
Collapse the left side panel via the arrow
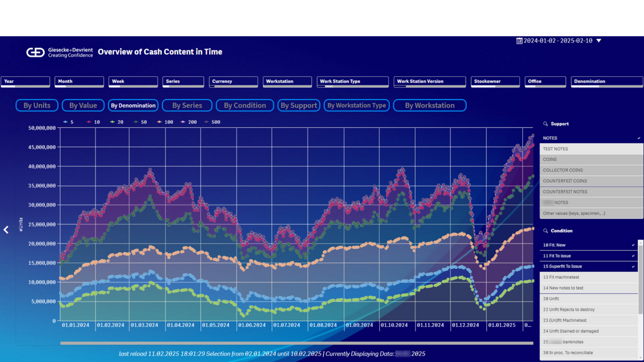tap(6, 229)
